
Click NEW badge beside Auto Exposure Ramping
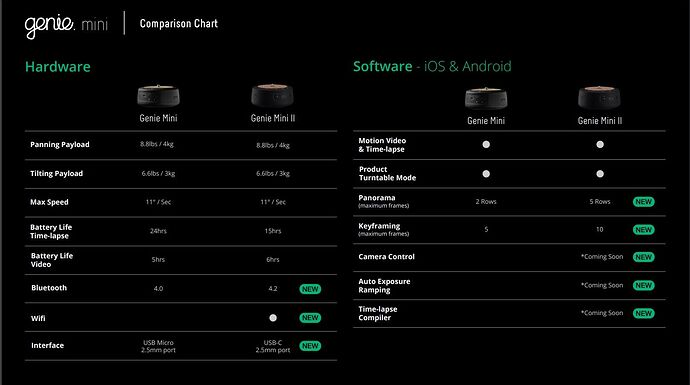tap(643, 285)
